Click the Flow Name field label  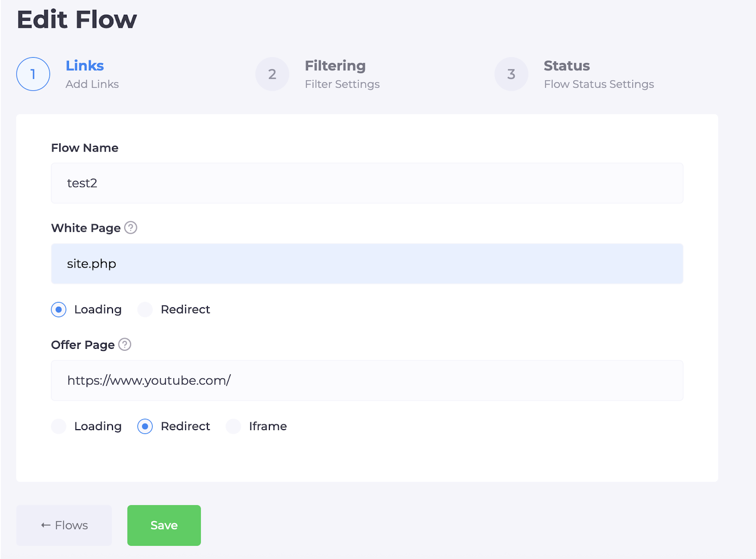pos(85,148)
